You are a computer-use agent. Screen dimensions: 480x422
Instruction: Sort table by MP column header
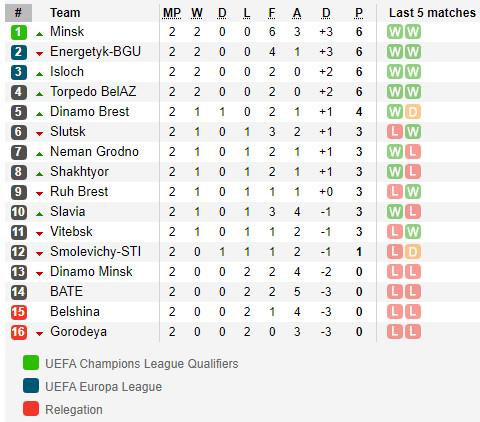coord(172,13)
